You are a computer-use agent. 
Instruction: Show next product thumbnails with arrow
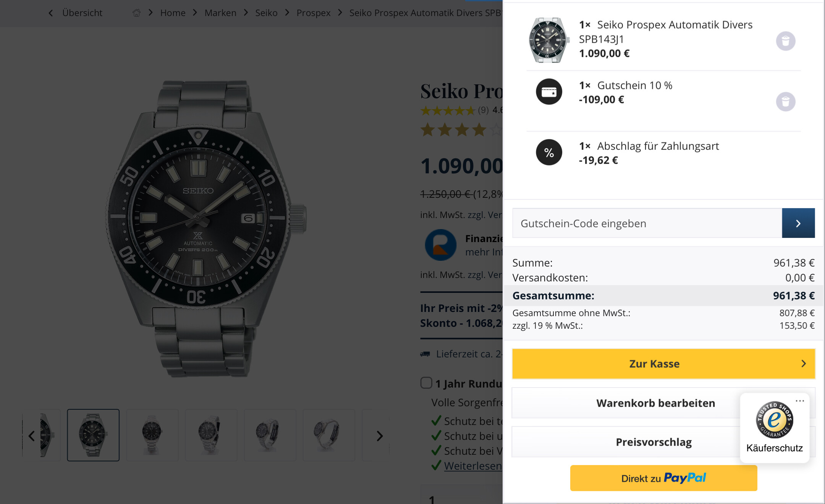379,436
